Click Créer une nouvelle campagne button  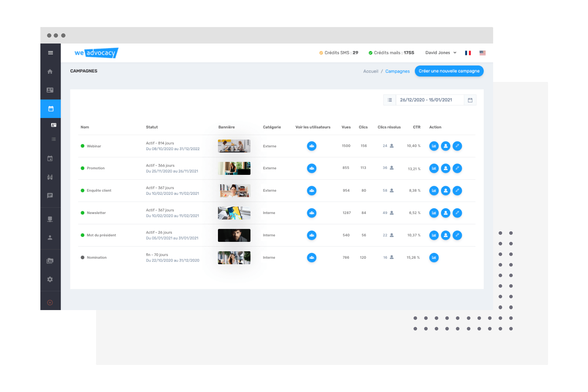click(449, 71)
